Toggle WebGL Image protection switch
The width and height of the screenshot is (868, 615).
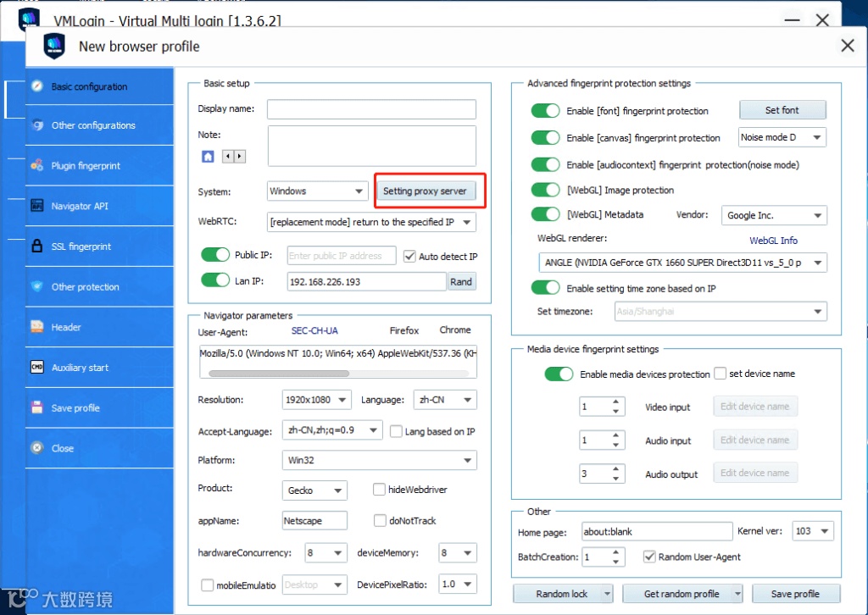(545, 190)
